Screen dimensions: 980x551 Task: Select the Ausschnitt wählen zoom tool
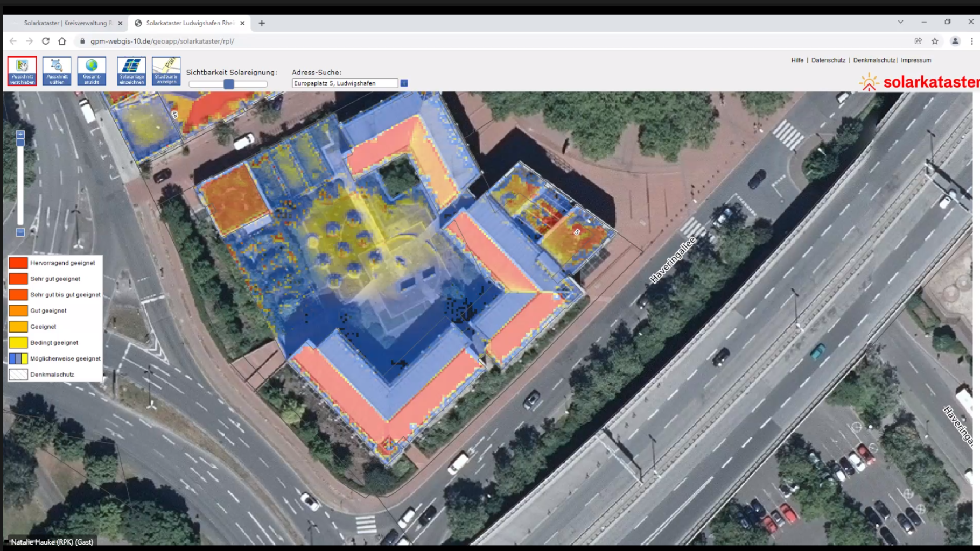(x=57, y=71)
